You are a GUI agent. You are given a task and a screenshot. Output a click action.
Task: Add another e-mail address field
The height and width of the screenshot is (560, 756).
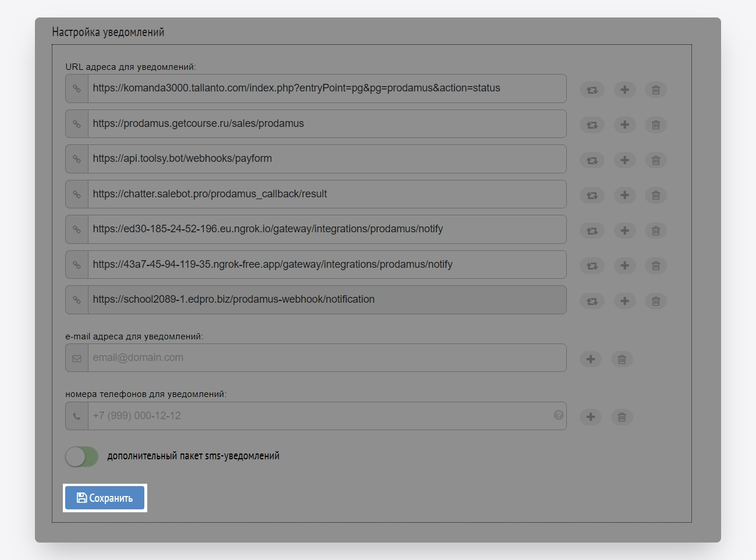click(x=590, y=359)
